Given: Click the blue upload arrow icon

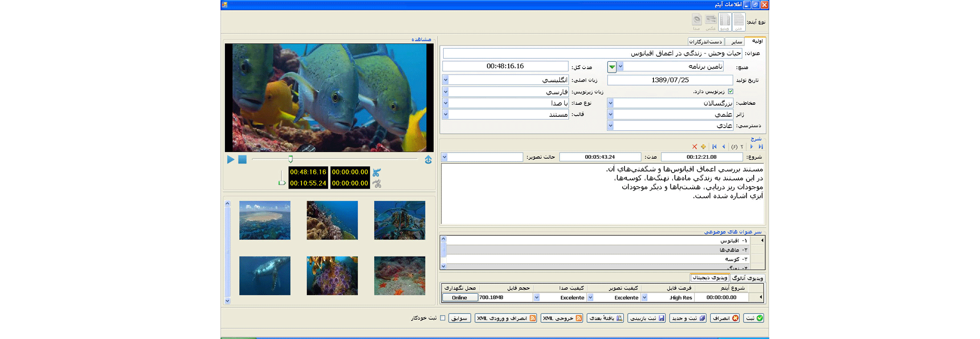Looking at the screenshot, I should 428,160.
